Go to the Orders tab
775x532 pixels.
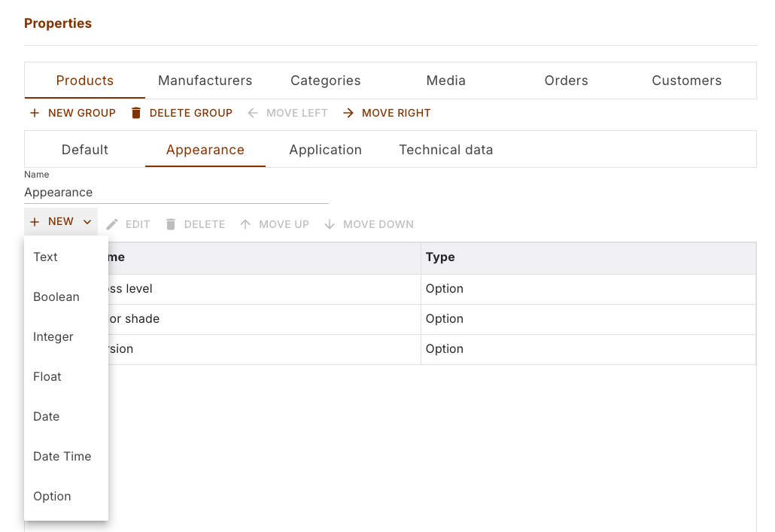tap(567, 81)
